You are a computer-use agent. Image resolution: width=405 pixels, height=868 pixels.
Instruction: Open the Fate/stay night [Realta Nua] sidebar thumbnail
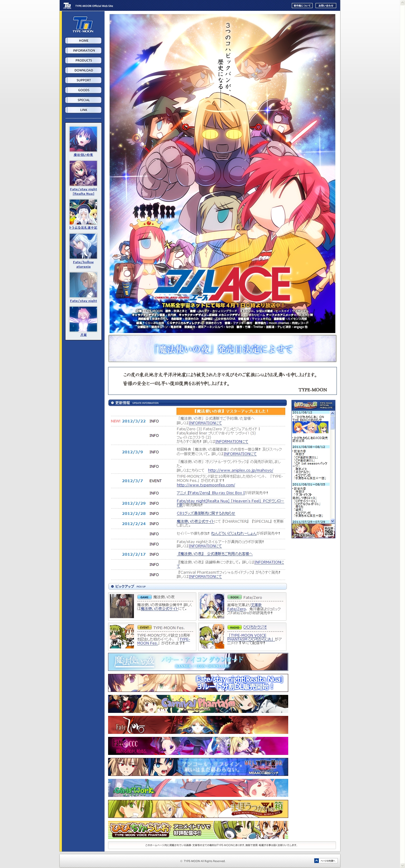coord(83,173)
